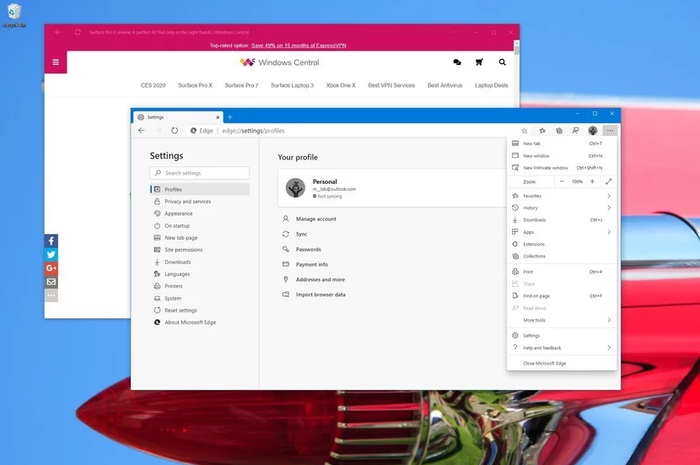
Task: Select New InPrivate window menu entry
Action: 562,168
